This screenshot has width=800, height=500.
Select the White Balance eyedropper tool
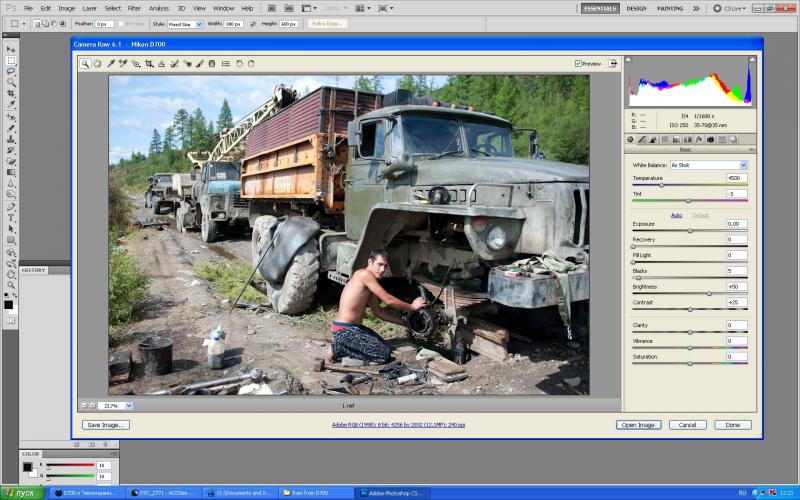click(x=110, y=64)
